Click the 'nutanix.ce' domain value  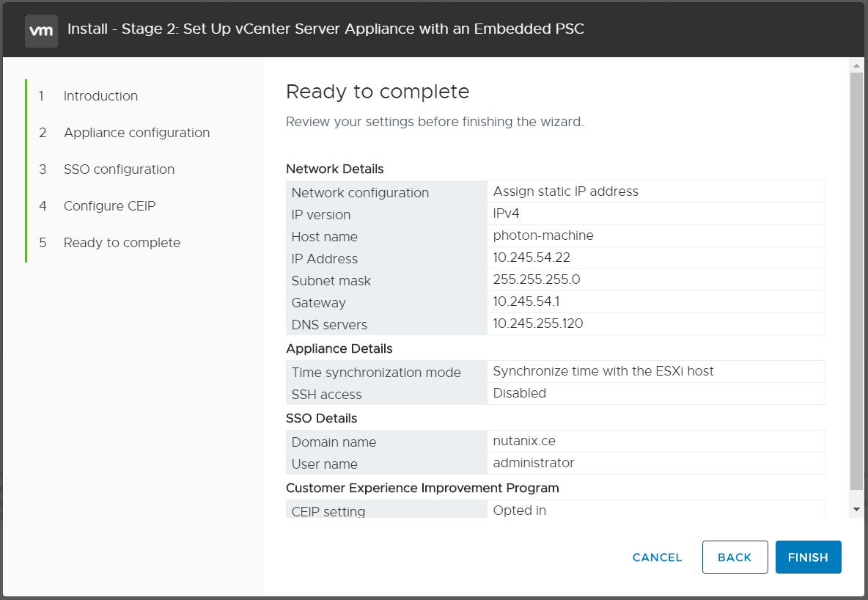[x=524, y=441]
